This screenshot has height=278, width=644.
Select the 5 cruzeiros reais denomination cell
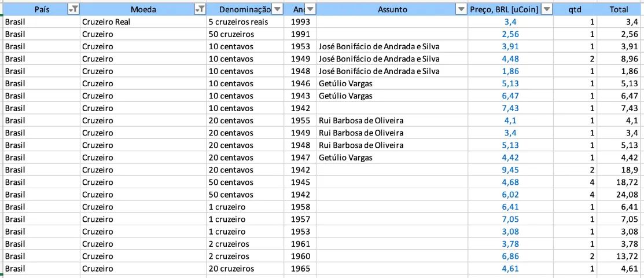pos(245,22)
